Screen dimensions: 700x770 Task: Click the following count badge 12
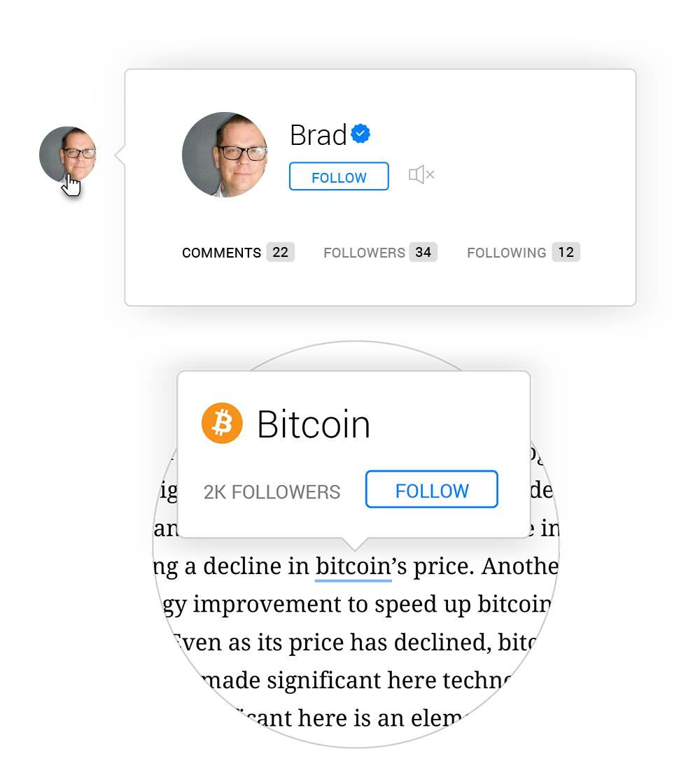(566, 253)
